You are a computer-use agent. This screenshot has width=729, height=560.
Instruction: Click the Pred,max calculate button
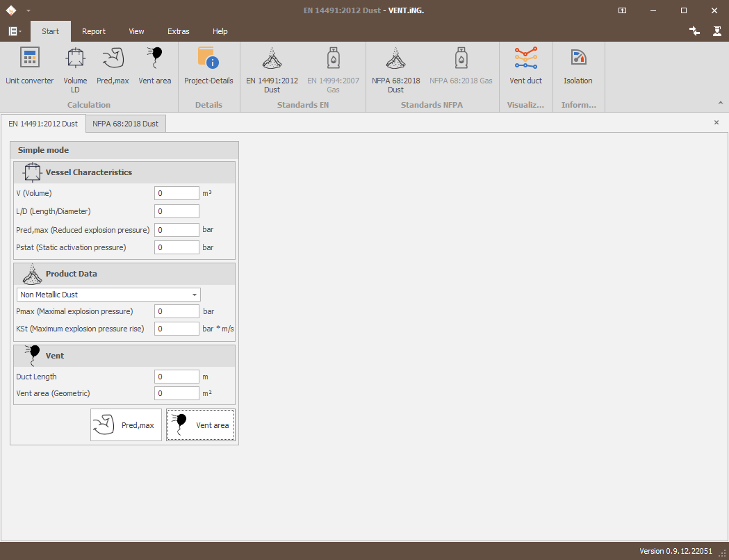126,425
